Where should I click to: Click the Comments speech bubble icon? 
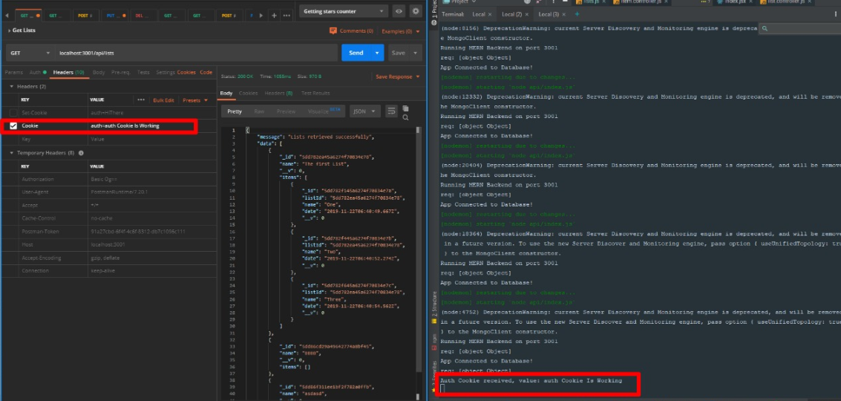coord(333,31)
